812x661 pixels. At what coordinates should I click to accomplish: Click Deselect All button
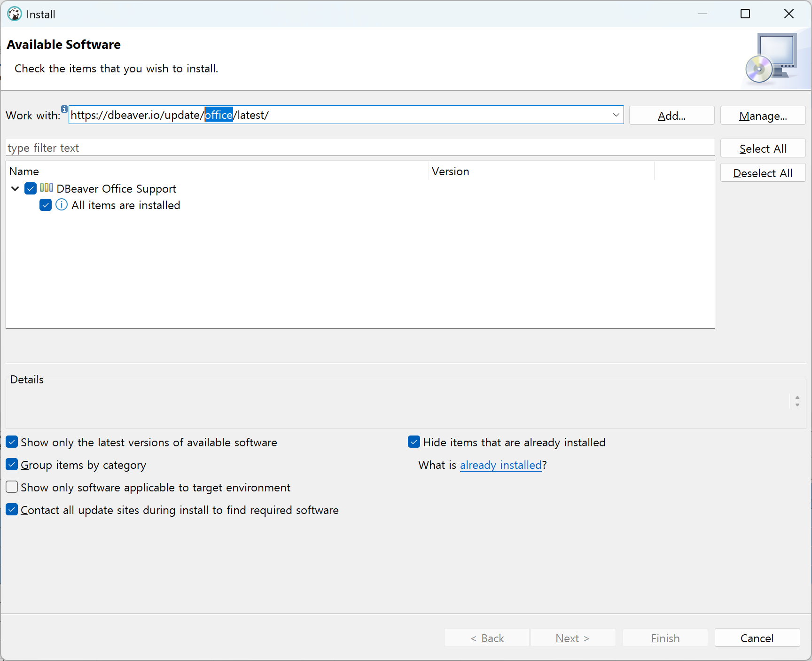[x=763, y=173]
